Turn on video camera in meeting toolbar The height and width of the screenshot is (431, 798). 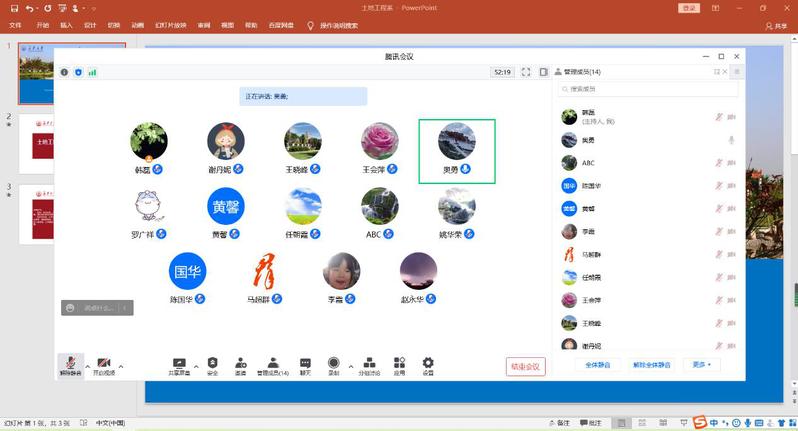click(104, 365)
